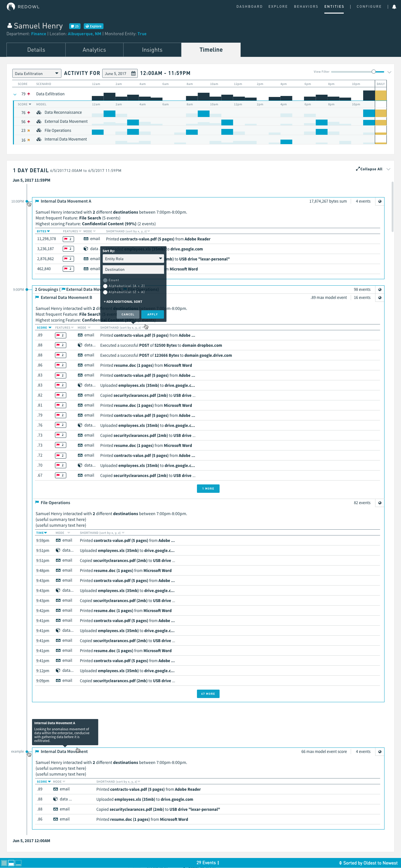Click the globe icon for External Data Movement B

click(380, 298)
